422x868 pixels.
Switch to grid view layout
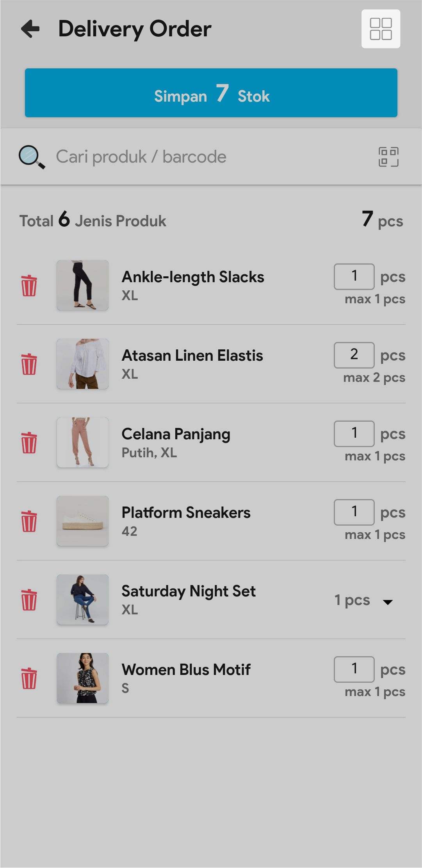[381, 29]
